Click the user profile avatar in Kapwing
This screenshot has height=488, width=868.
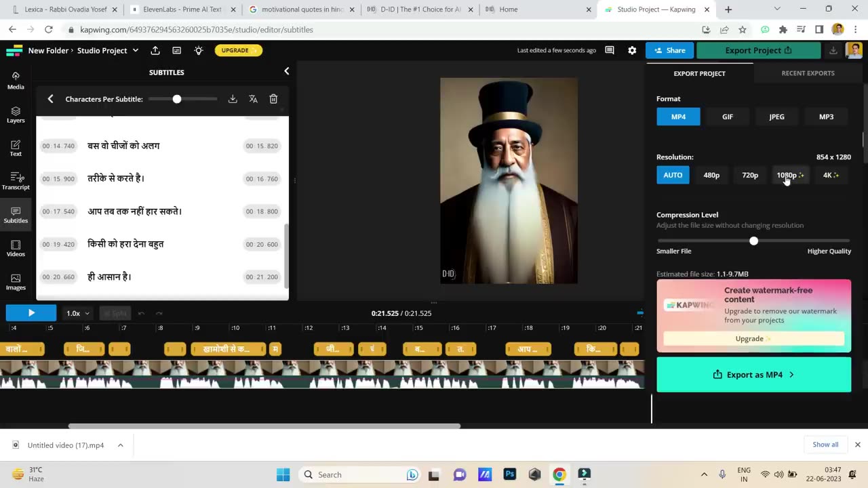tap(854, 50)
